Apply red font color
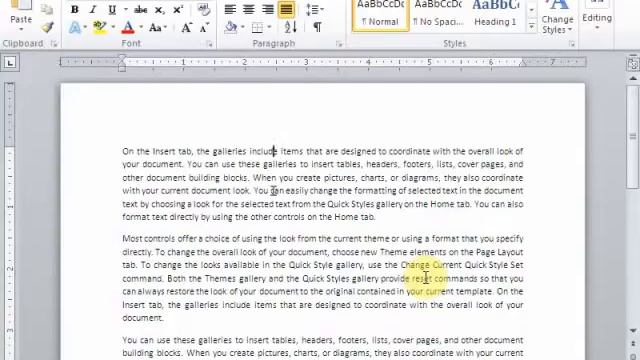Screen dimensions: 640x360 pos(128,28)
